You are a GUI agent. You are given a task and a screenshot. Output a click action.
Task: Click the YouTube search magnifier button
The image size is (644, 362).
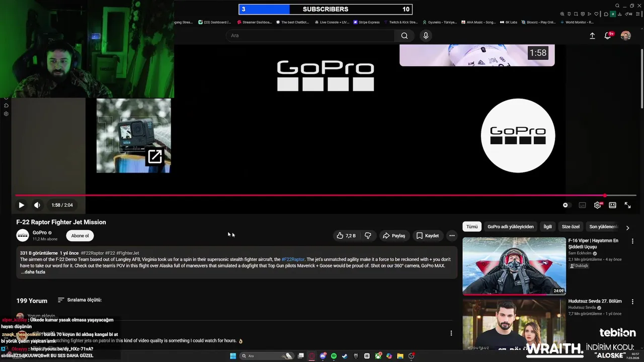click(x=405, y=36)
